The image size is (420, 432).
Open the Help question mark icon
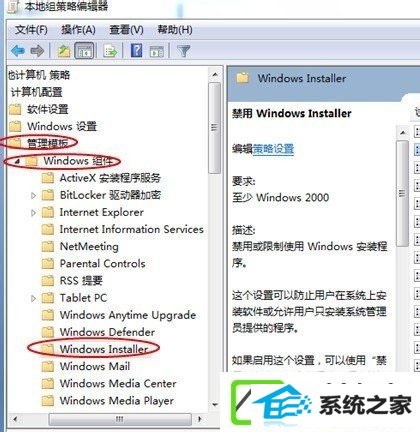137,51
